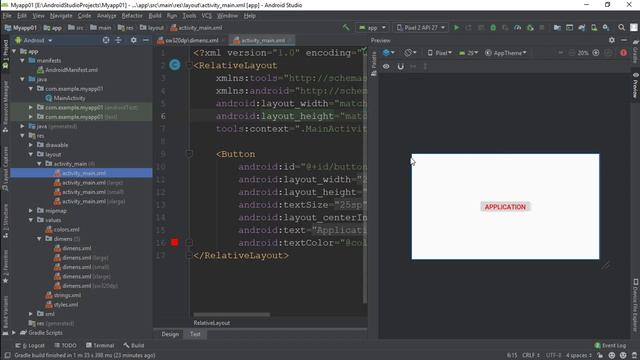Click the Search Everywhere magnifier icon
Viewport: 640px width, 360px height.
(621, 28)
